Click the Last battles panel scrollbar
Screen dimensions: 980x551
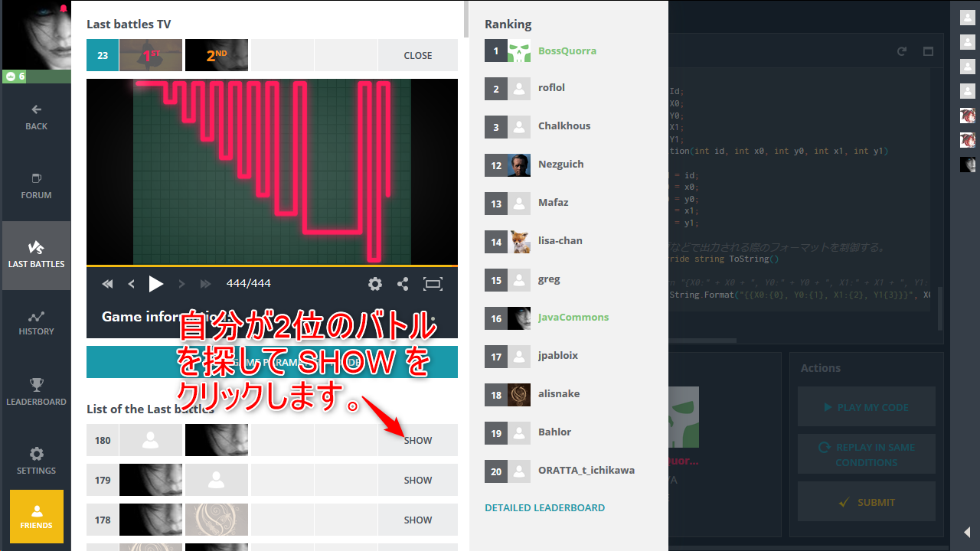pyautogui.click(x=465, y=19)
